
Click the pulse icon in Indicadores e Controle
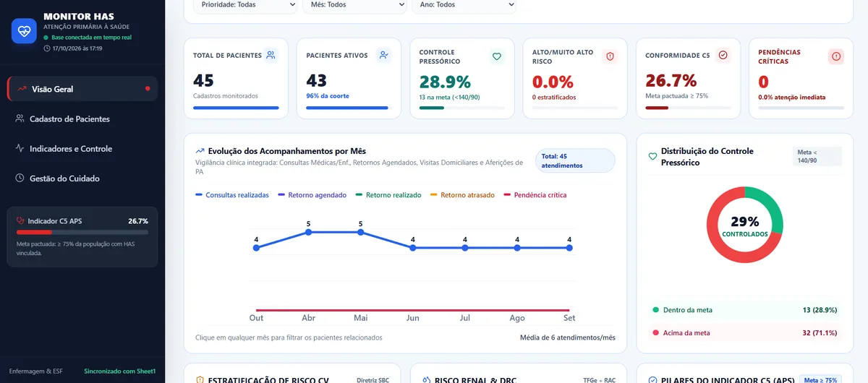pyautogui.click(x=20, y=148)
